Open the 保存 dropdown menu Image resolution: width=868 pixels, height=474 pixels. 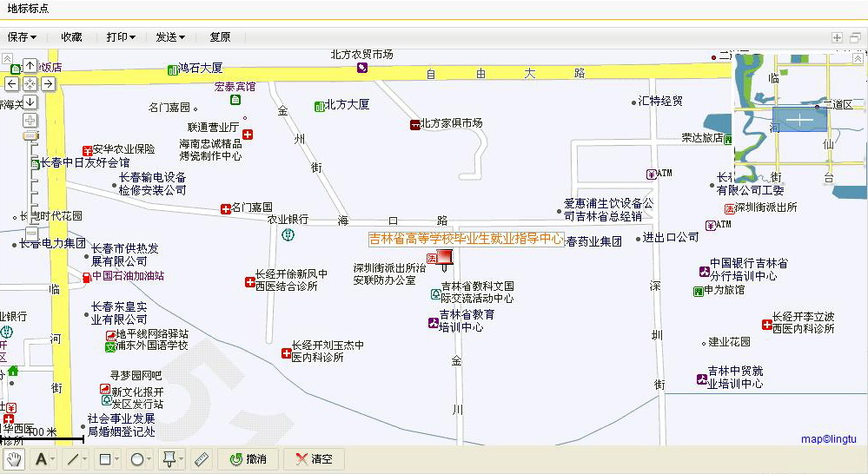click(22, 37)
